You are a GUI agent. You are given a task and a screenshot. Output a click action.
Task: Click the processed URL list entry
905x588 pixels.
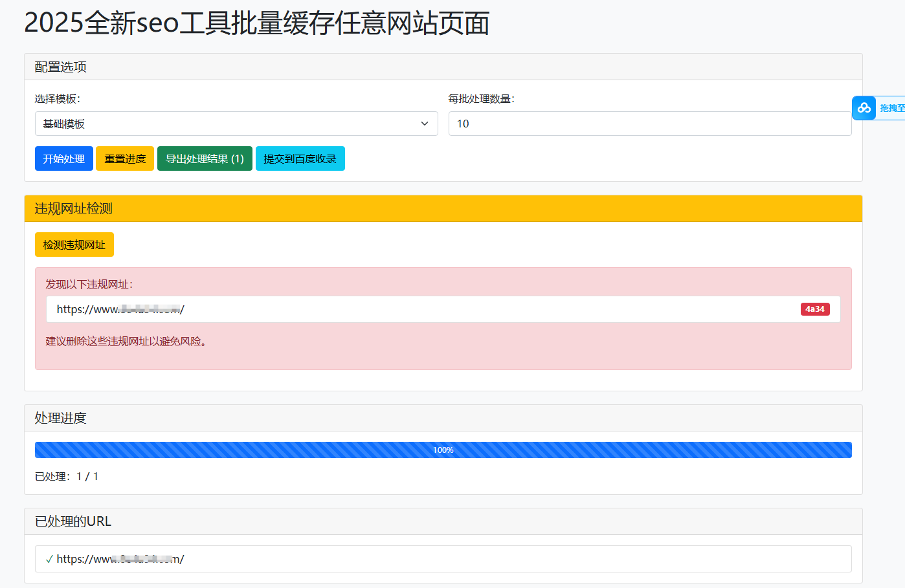pyautogui.click(x=119, y=559)
